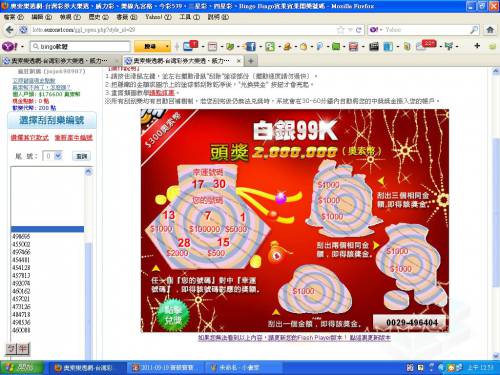Reload the page with the refresh icon
Viewport: 500px width, 375px height.
pos(359,30)
